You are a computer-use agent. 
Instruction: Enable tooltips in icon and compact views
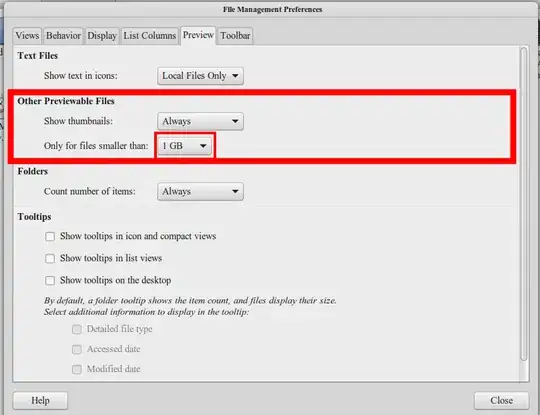(50, 237)
